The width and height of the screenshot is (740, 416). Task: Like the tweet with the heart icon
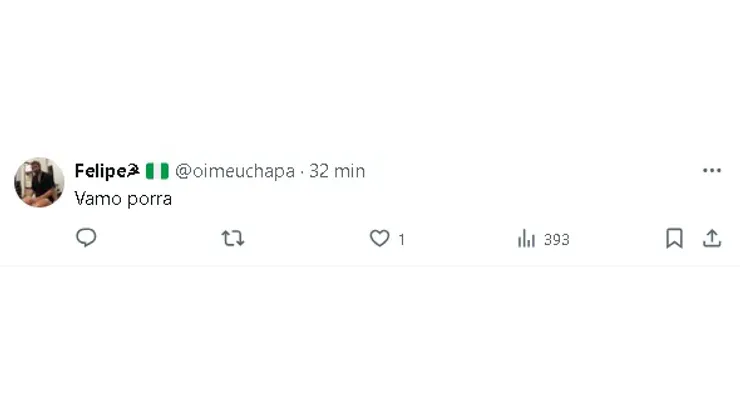(x=379, y=238)
